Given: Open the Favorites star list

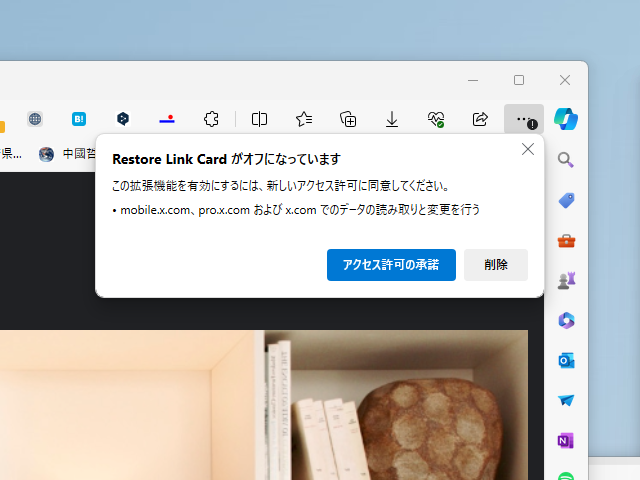Looking at the screenshot, I should pos(304,119).
